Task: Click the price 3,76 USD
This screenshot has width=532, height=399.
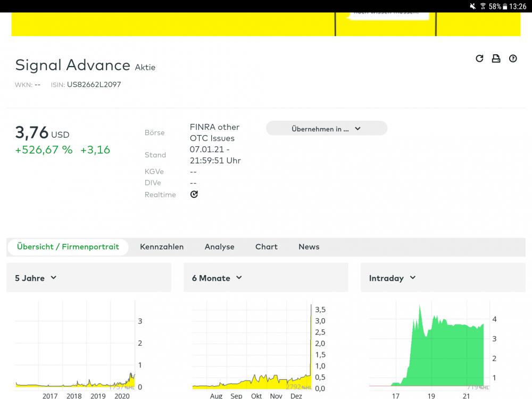Action: pos(42,132)
